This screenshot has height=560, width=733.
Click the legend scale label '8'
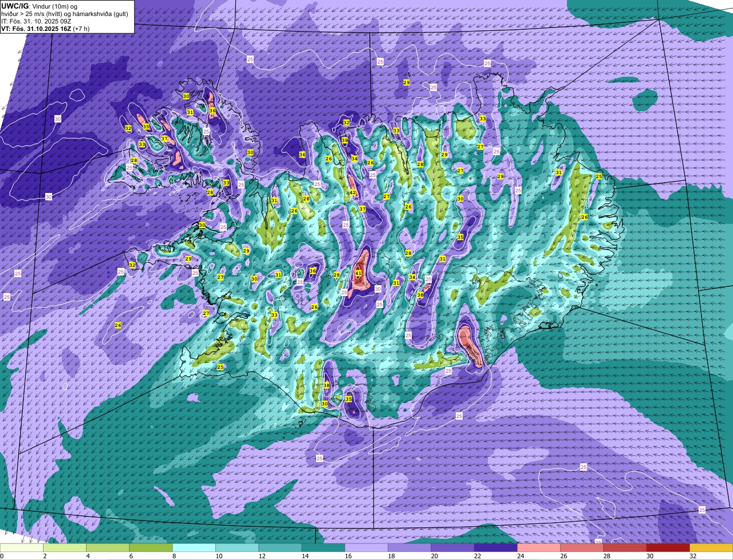[x=173, y=555]
